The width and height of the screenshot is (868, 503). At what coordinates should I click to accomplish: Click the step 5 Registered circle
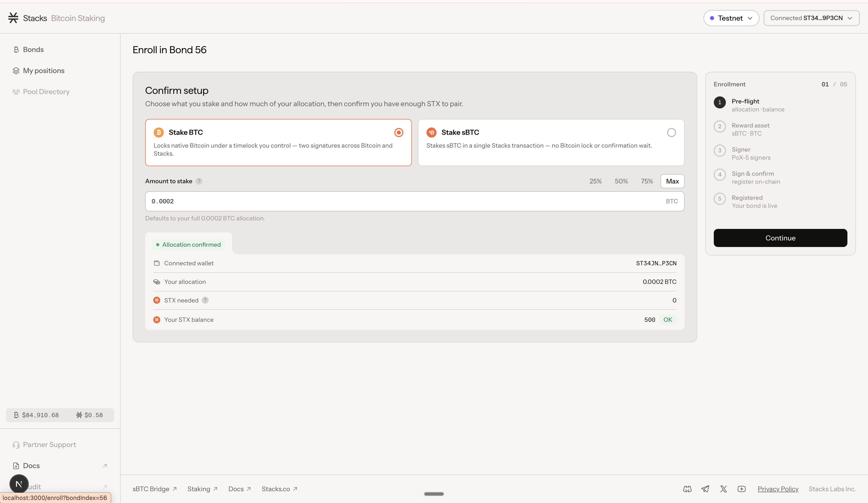(720, 199)
